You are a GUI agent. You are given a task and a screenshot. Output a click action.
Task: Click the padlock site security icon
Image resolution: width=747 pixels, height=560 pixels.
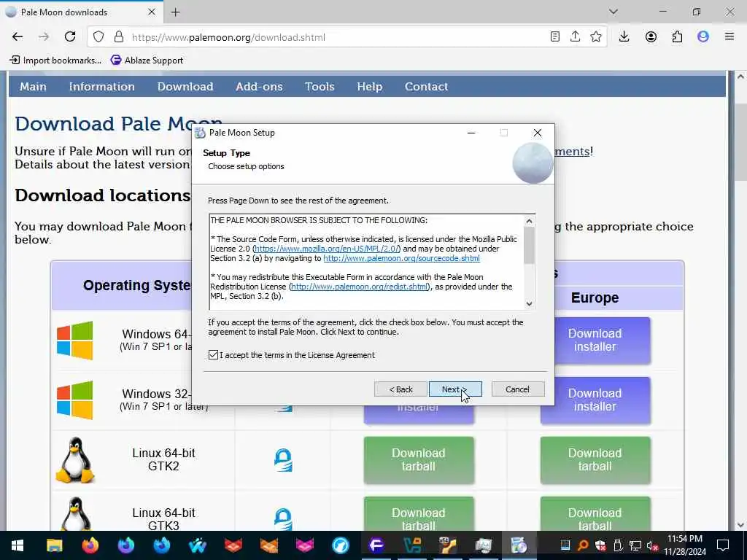[x=119, y=36]
